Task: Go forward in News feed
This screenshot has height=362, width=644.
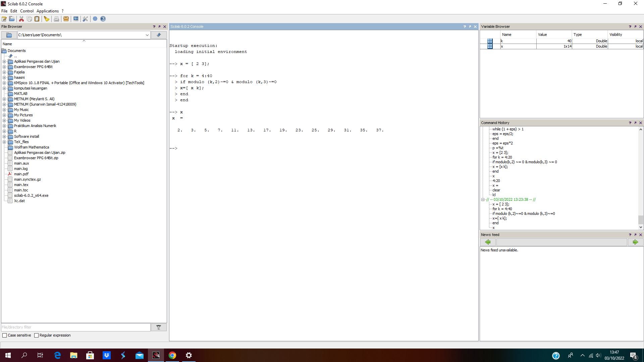Action: pyautogui.click(x=635, y=242)
